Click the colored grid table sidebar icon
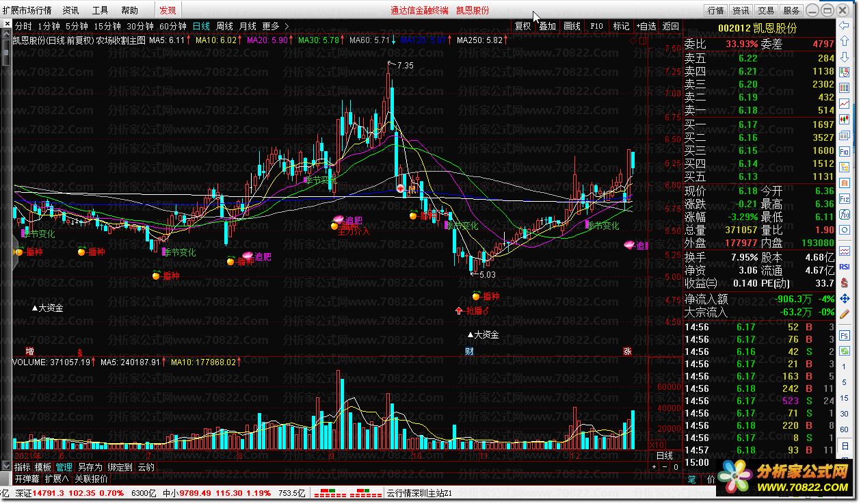Image resolution: width=861 pixels, height=504 pixels. click(845, 88)
